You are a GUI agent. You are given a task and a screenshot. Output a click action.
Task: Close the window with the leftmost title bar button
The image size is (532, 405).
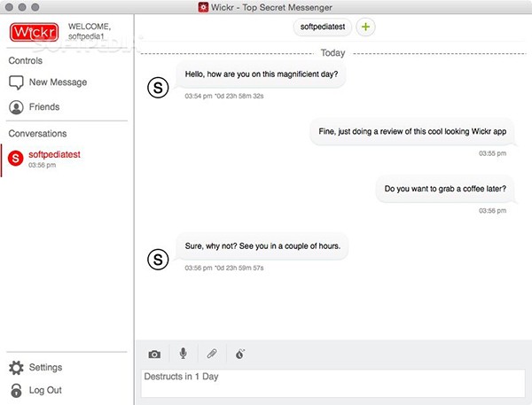[x=9, y=7]
